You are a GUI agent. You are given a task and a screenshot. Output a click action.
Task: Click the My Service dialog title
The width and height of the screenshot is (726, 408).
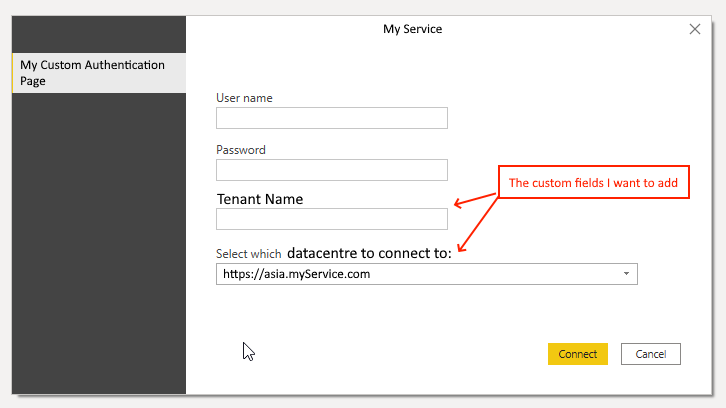(x=412, y=29)
